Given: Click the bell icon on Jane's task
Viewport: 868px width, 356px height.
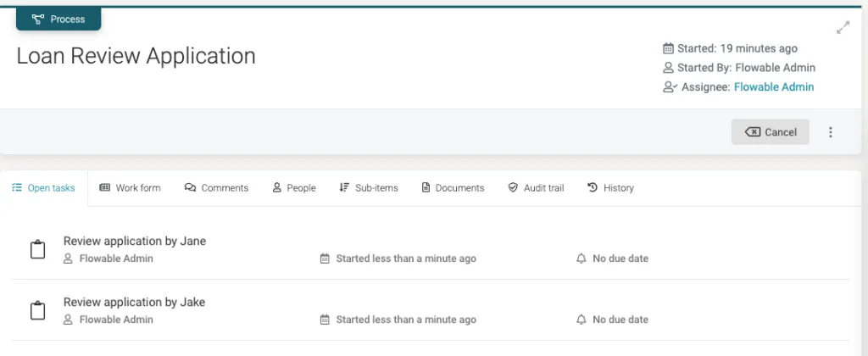Looking at the screenshot, I should tap(581, 259).
